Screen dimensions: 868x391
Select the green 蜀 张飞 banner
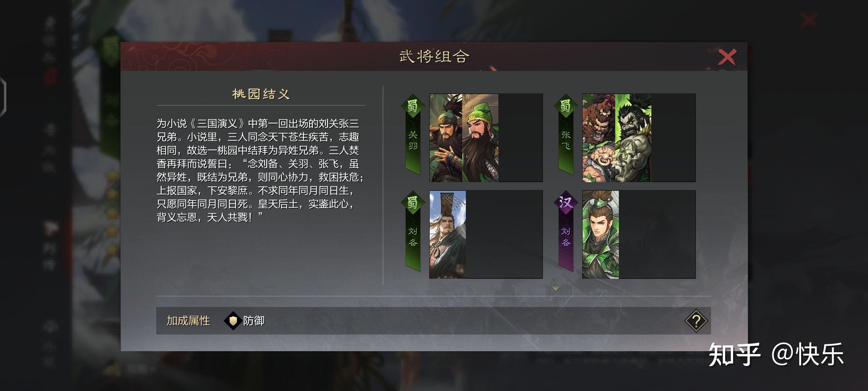[x=566, y=135]
